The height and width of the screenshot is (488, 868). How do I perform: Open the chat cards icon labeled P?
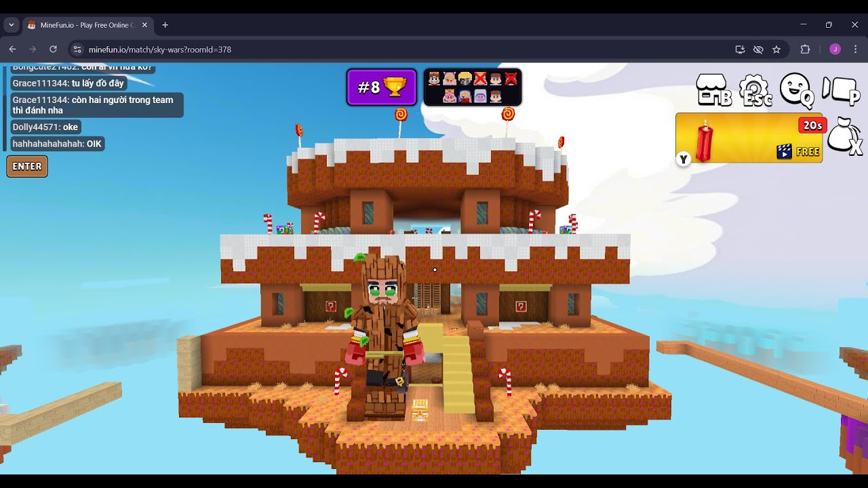click(841, 90)
